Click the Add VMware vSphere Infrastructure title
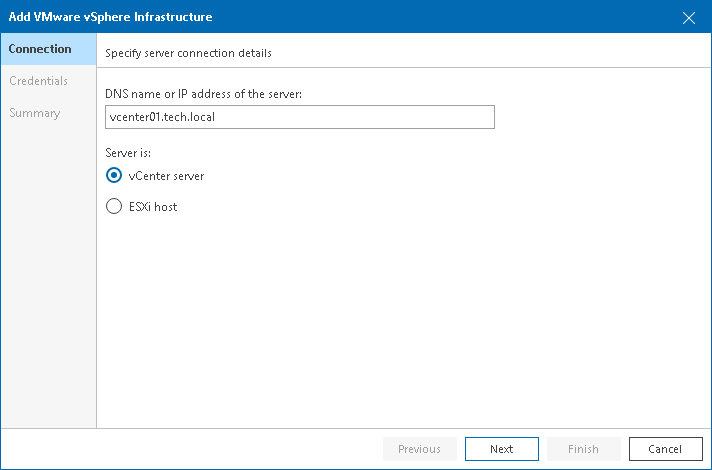712x470 pixels. tap(110, 17)
